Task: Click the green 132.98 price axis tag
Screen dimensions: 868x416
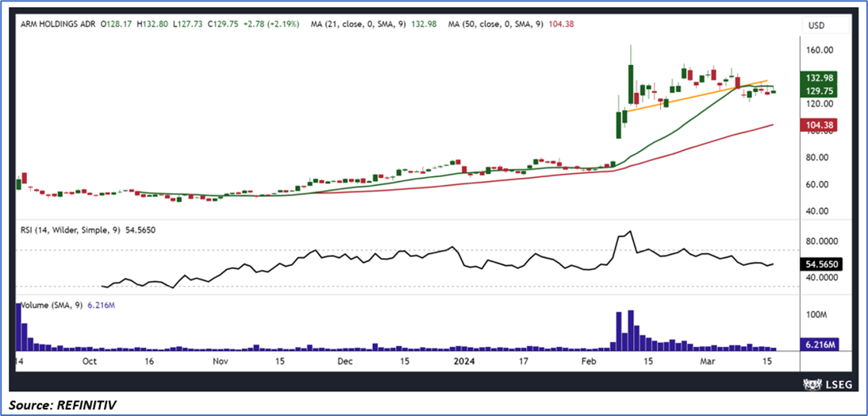Action: coord(820,78)
